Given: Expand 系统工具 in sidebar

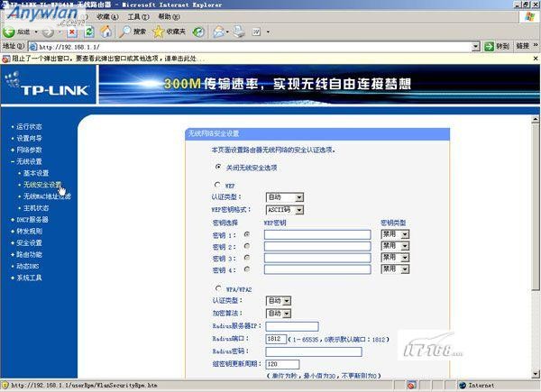Looking at the screenshot, I should point(29,278).
